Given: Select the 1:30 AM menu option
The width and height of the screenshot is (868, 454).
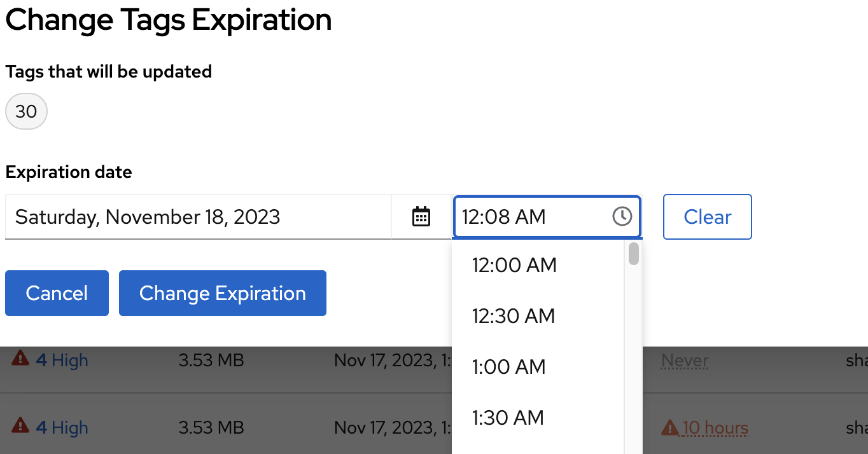Looking at the screenshot, I should click(508, 418).
